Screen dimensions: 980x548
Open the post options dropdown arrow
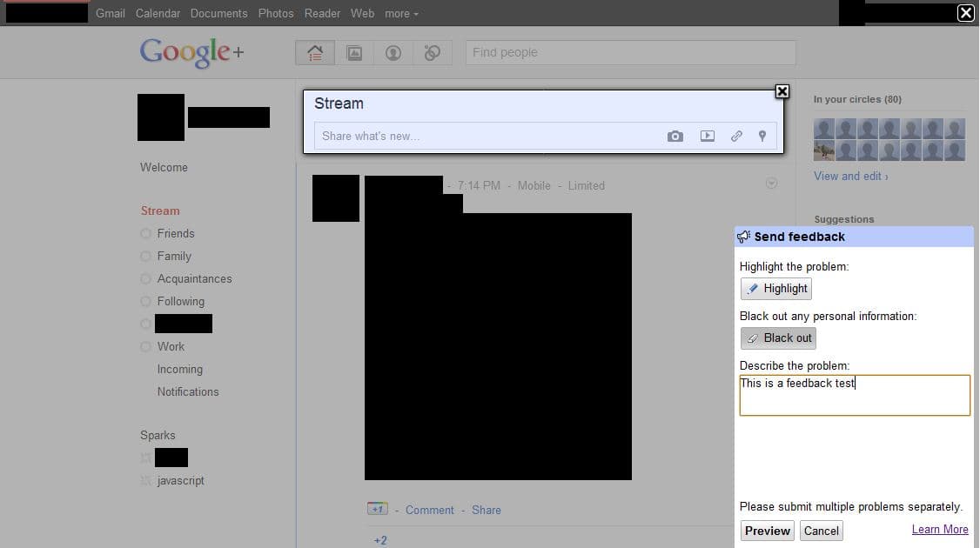click(x=771, y=183)
